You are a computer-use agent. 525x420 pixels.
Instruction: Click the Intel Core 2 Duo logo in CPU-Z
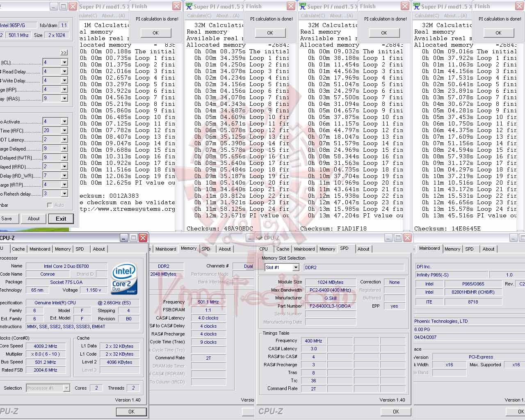point(123,279)
